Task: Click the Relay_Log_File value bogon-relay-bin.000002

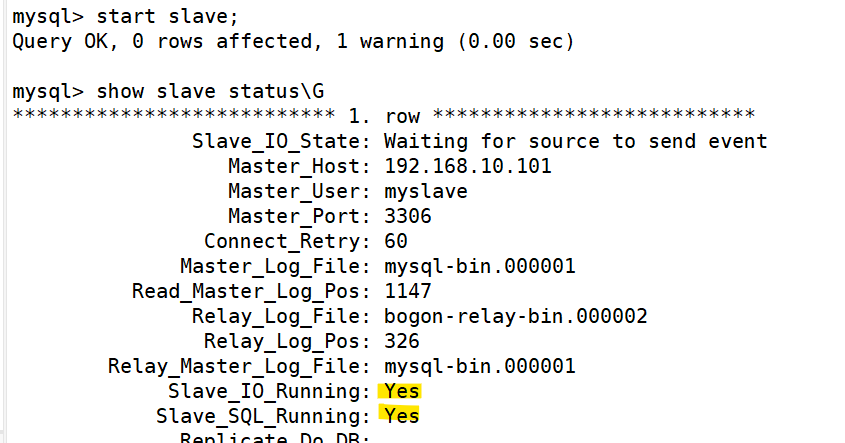Action: click(x=516, y=316)
